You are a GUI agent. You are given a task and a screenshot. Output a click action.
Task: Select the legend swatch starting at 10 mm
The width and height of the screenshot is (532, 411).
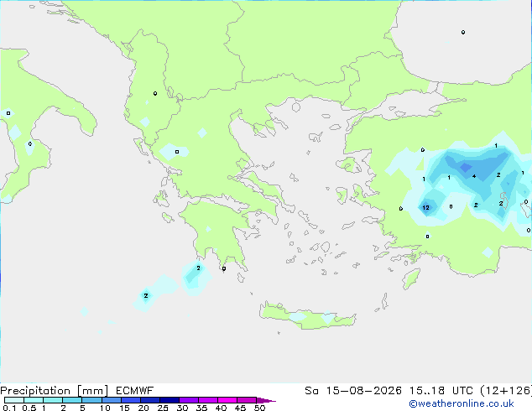click(112, 400)
